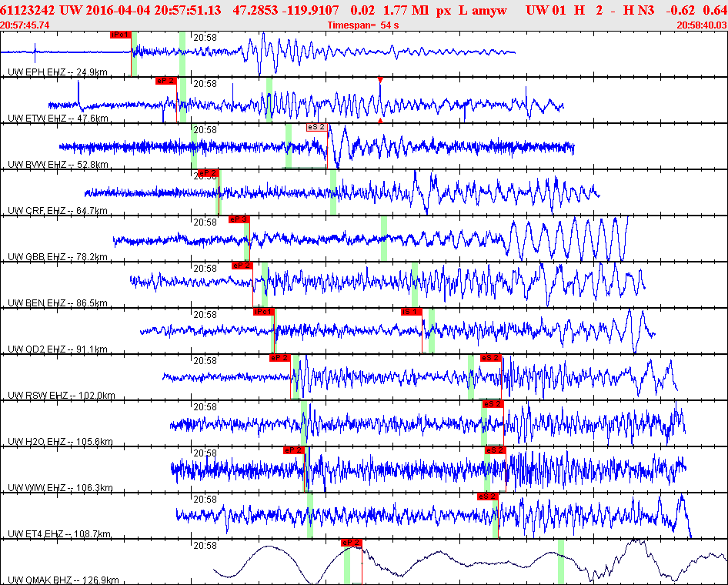Select the eP 2 pick on CRF trace
This screenshot has height=585, width=728.
coord(208,174)
